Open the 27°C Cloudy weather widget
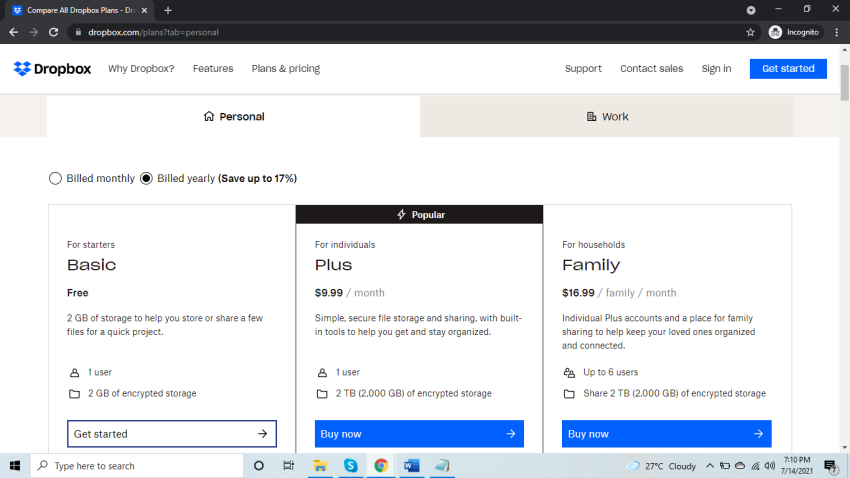The width and height of the screenshot is (850, 478). (661, 466)
